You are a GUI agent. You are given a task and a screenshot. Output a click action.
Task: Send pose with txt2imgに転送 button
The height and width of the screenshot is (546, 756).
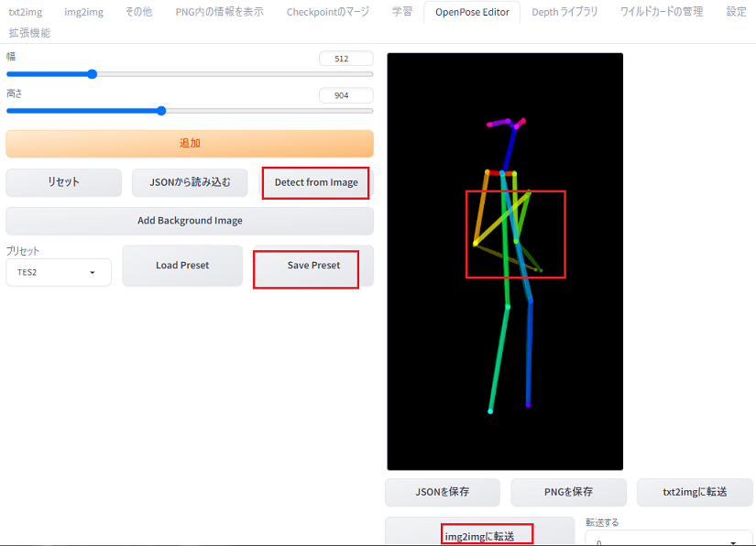coord(695,492)
